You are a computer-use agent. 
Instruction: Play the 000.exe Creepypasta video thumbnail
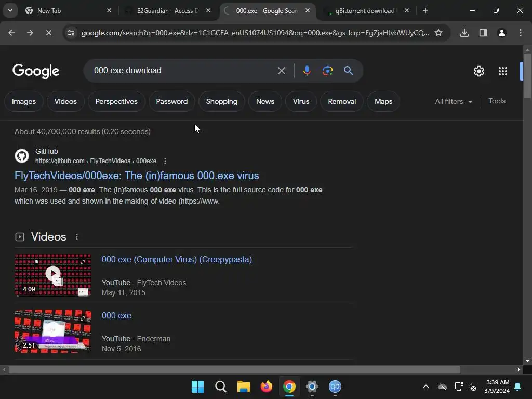[53, 275]
